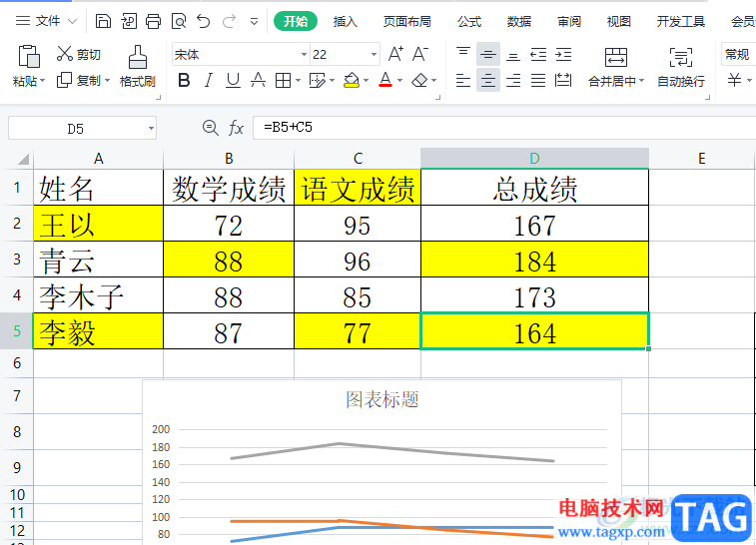Increase indent in the alignment group
The width and height of the screenshot is (756, 545).
pos(563,54)
